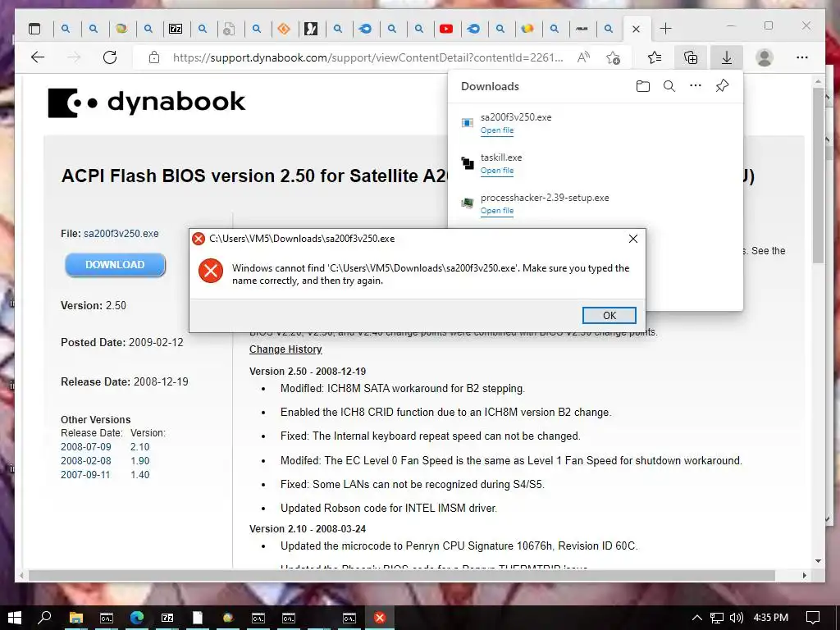Open the volume control in tray
Screen dimensions: 840x630
737,618
